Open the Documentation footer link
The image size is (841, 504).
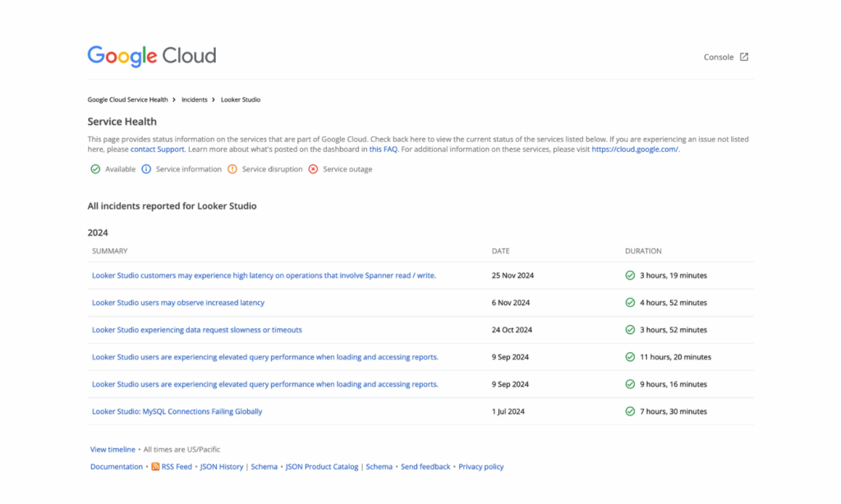coord(117,466)
